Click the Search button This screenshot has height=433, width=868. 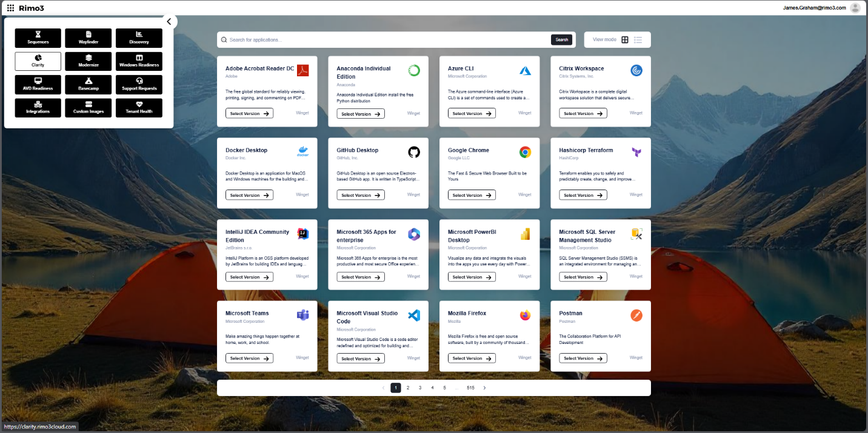561,40
